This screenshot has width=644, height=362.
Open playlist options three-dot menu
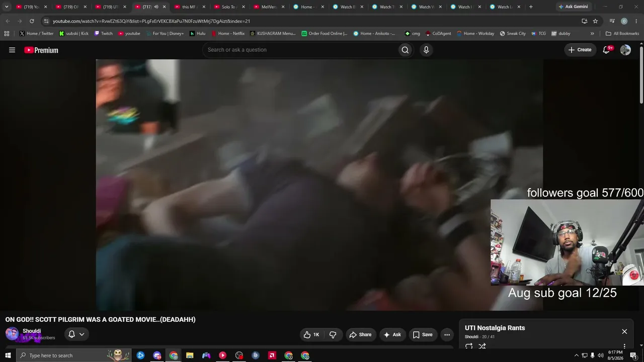[x=624, y=346]
